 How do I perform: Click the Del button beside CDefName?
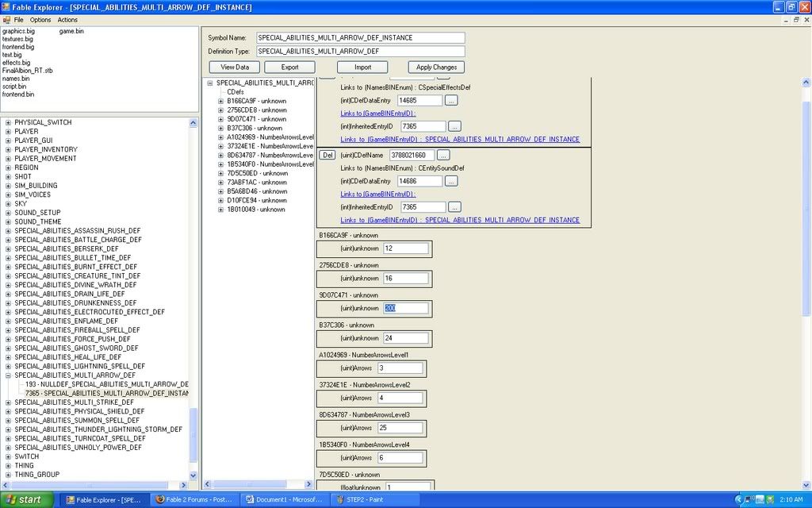[327, 155]
